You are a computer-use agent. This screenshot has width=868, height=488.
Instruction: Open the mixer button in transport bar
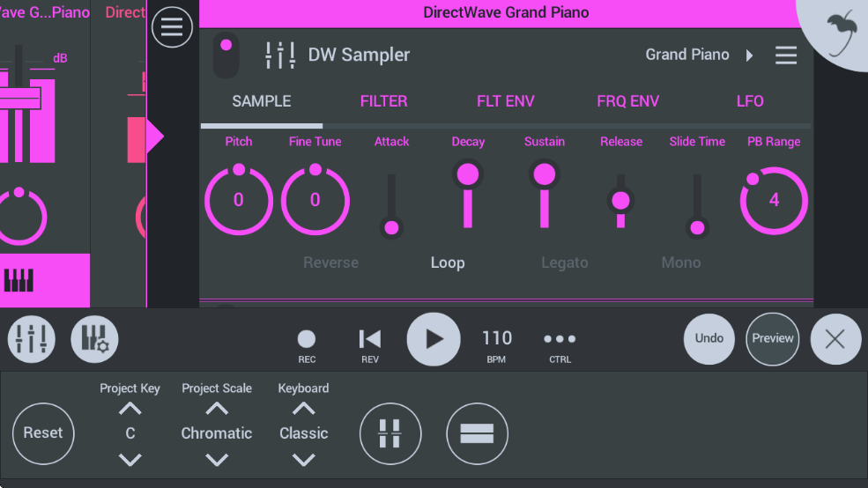(x=32, y=339)
